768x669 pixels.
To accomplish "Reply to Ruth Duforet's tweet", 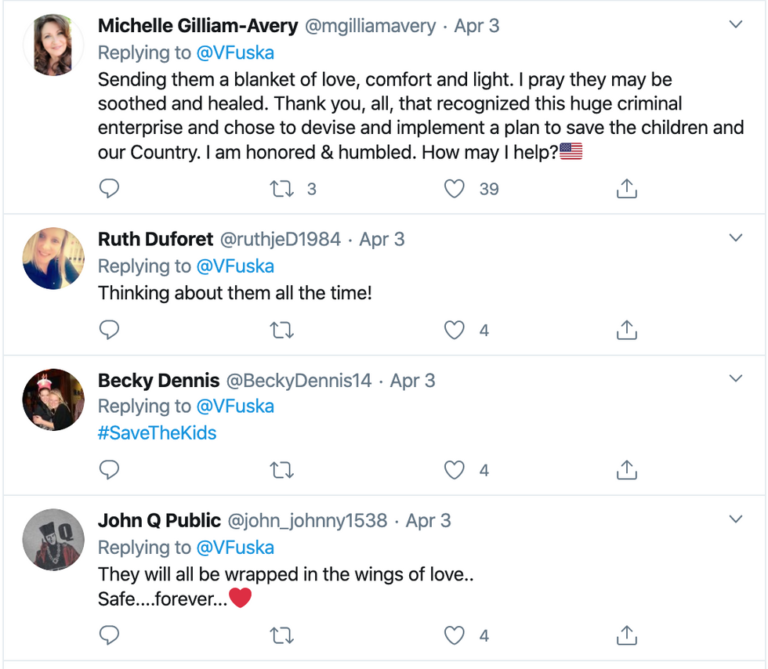I will pos(109,330).
